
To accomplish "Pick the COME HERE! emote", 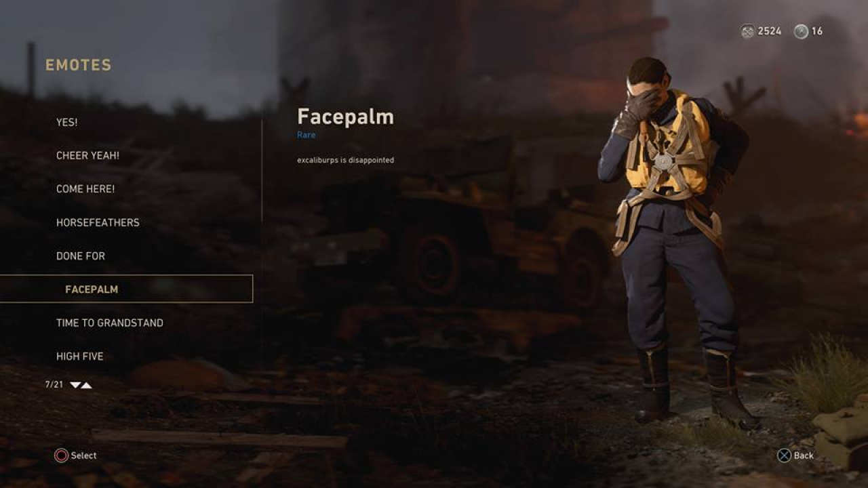I will pyautogui.click(x=85, y=189).
